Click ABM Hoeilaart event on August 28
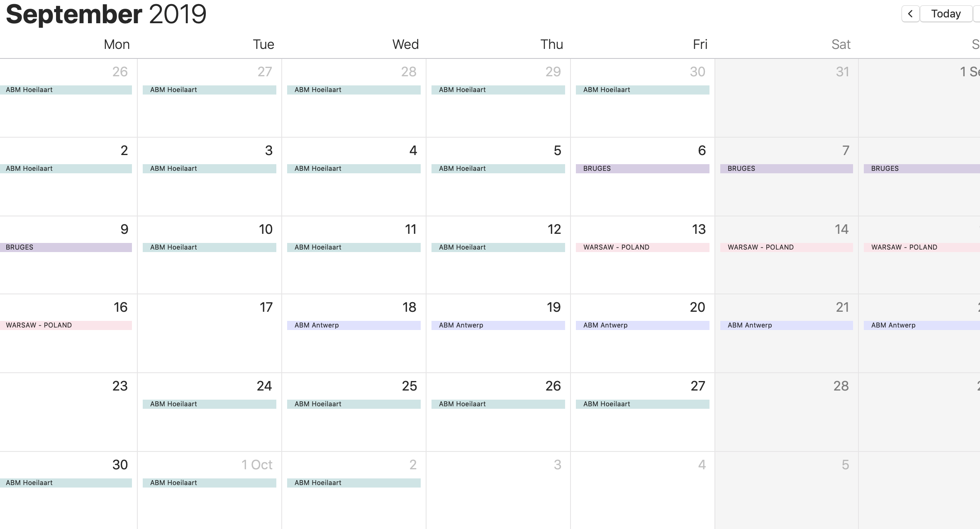Image resolution: width=980 pixels, height=529 pixels. (353, 90)
